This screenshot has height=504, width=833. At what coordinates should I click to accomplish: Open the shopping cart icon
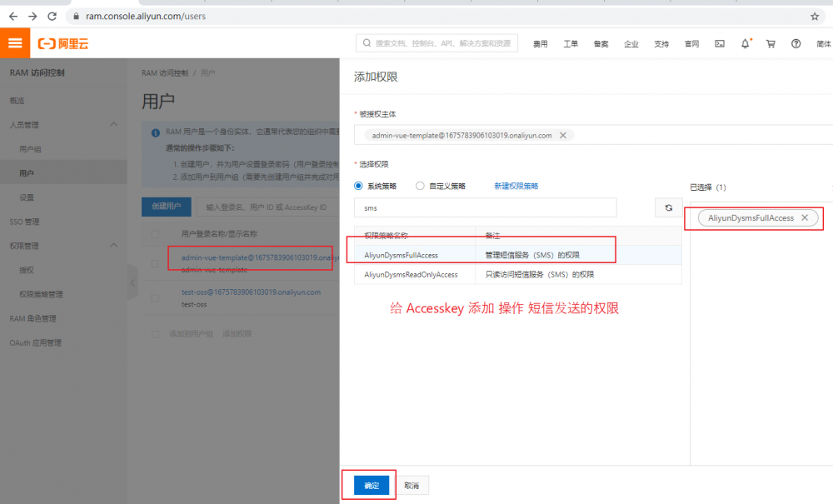[771, 43]
